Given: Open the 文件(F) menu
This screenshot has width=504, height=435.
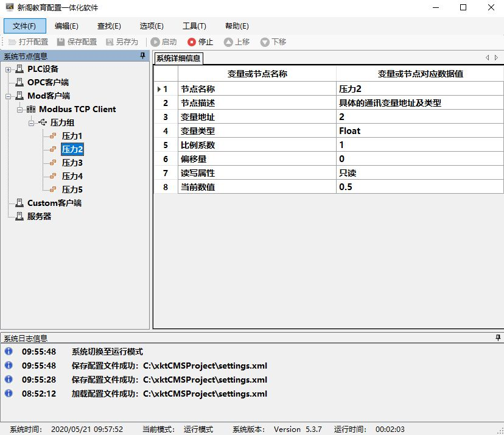Looking at the screenshot, I should [24, 26].
